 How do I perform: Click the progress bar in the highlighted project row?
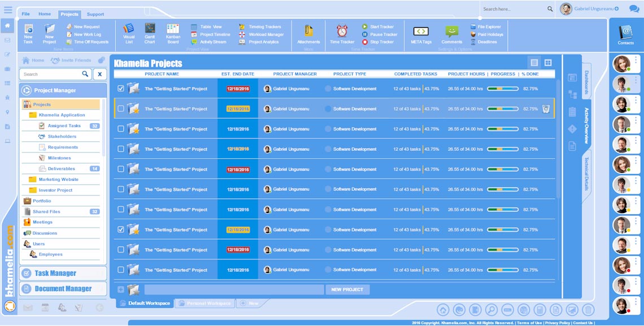coord(503,109)
